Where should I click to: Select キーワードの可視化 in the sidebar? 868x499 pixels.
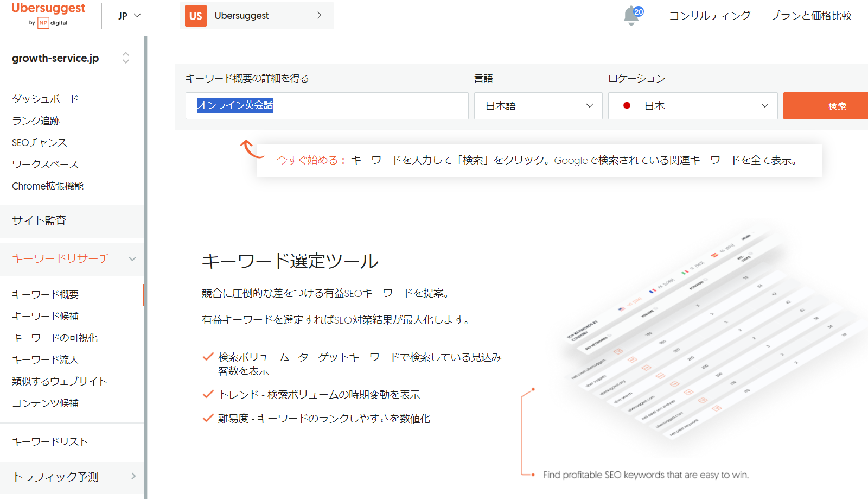pos(55,338)
